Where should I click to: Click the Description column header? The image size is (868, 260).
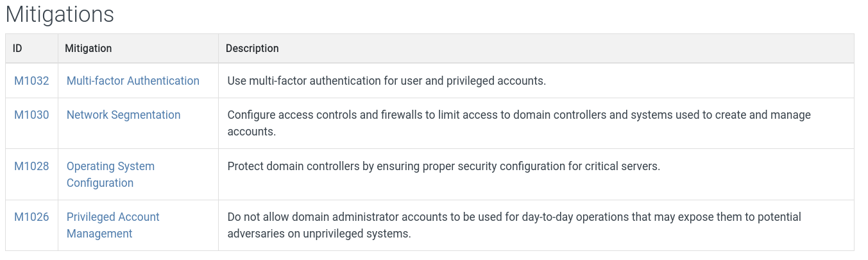pos(252,49)
